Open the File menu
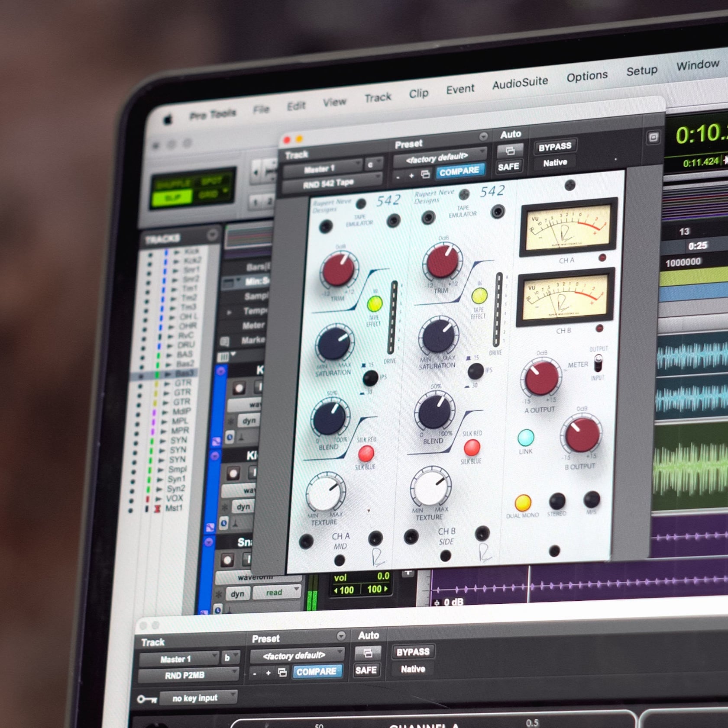 [261, 110]
